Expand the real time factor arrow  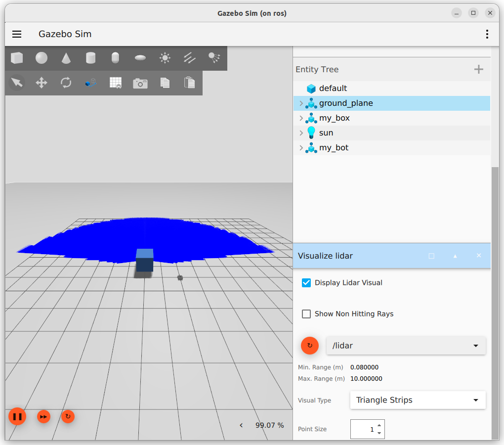[241, 425]
